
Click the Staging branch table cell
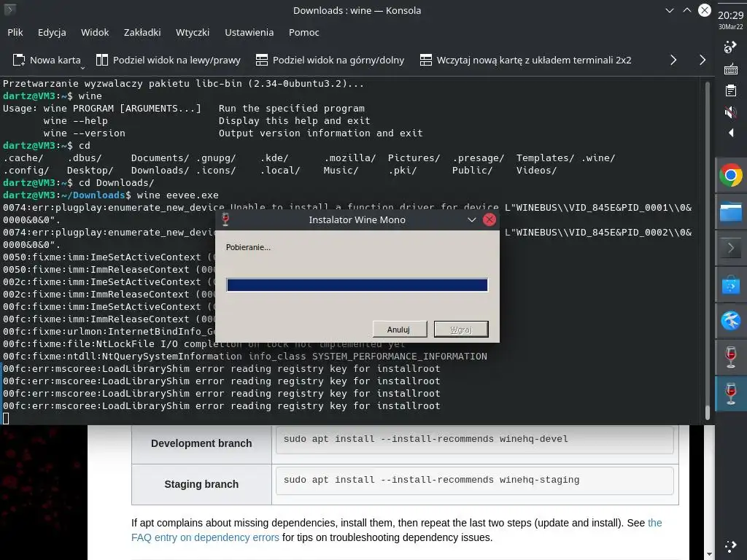click(x=201, y=484)
